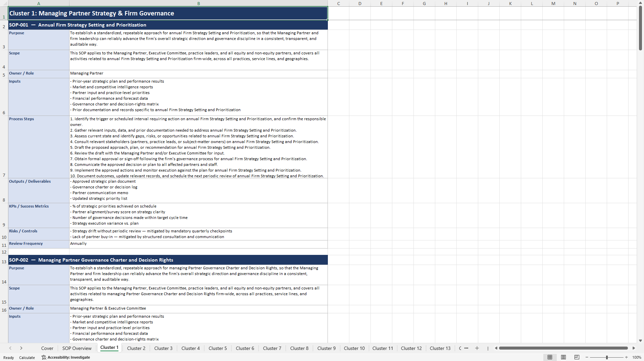The image size is (644, 361).
Task: Switch to Cluster 11 sheet tab
Action: pos(383,348)
